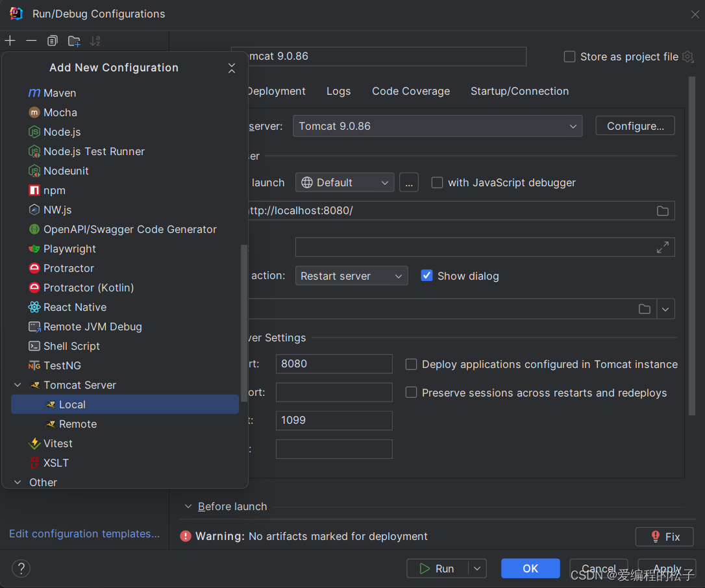Select Nodeunit configuration type
Screen dimensions: 705x588
[125, 171]
